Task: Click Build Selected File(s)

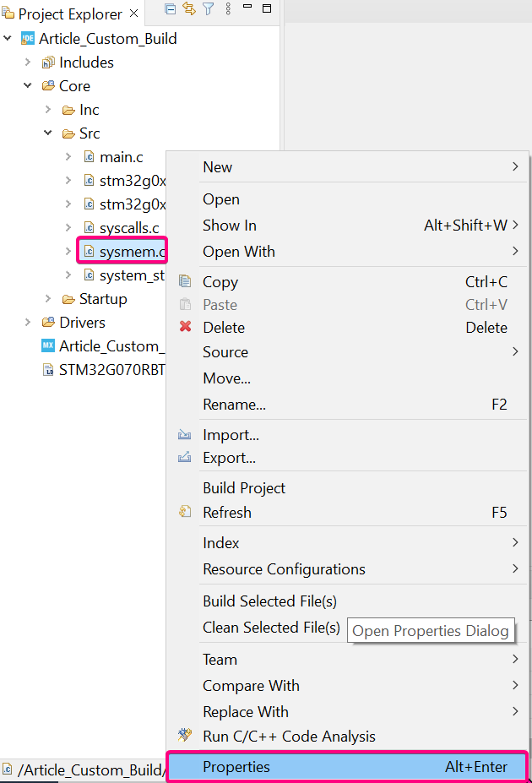Action: (x=269, y=601)
